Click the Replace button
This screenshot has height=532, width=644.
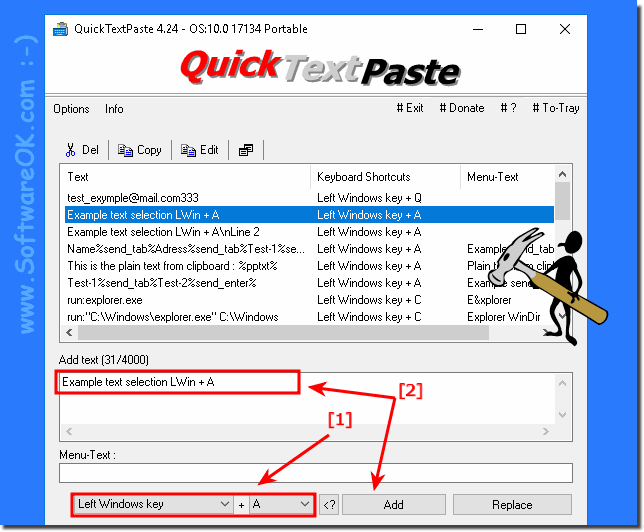pos(512,504)
